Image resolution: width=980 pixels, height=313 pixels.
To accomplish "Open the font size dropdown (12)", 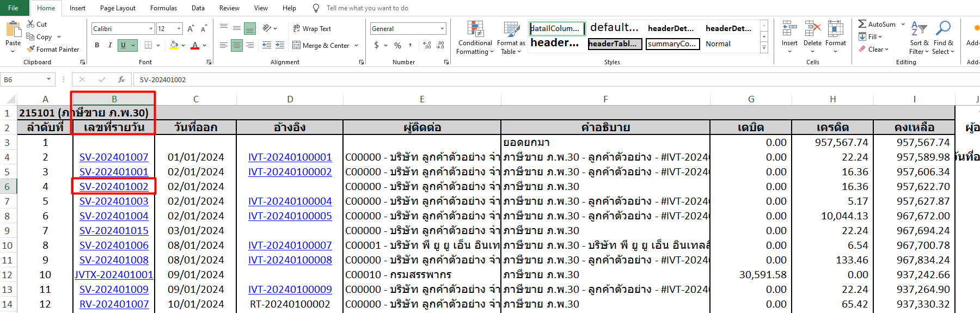I will 179,28.
